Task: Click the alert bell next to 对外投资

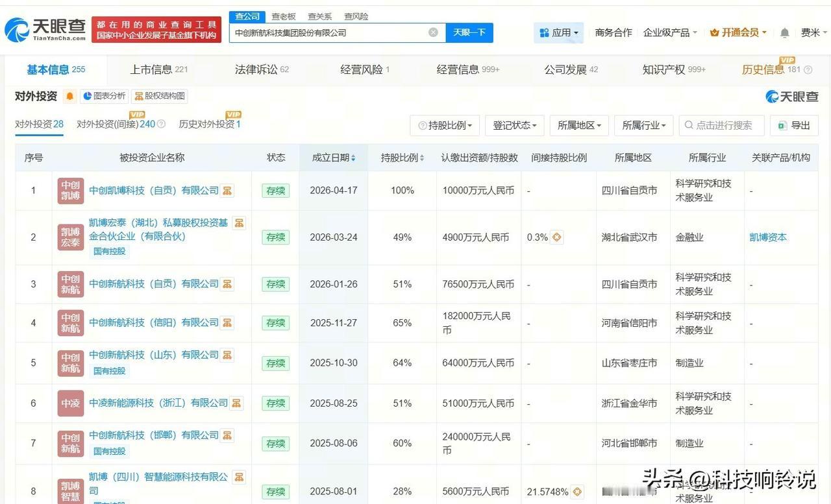Action: tap(69, 96)
